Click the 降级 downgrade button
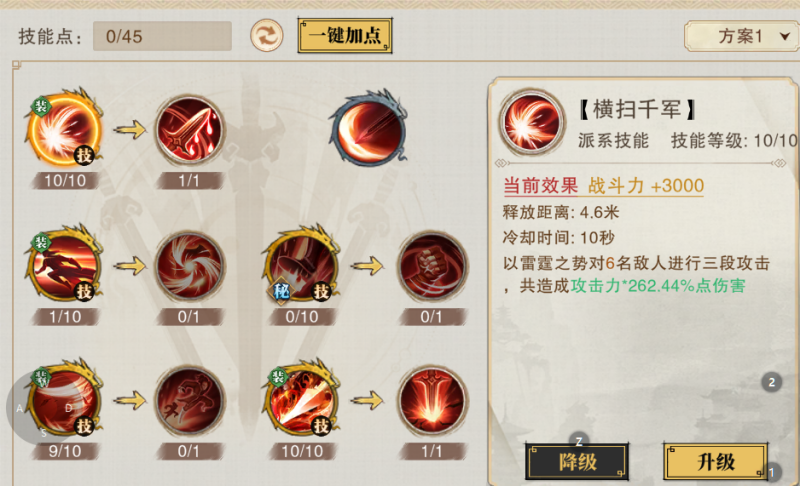800x486 pixels. coord(577,462)
